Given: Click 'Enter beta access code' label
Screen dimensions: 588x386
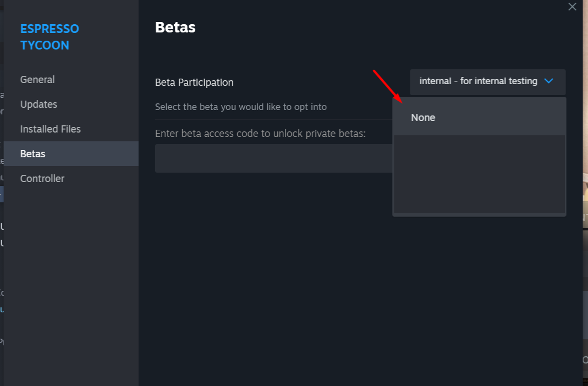Looking at the screenshot, I should [260, 134].
